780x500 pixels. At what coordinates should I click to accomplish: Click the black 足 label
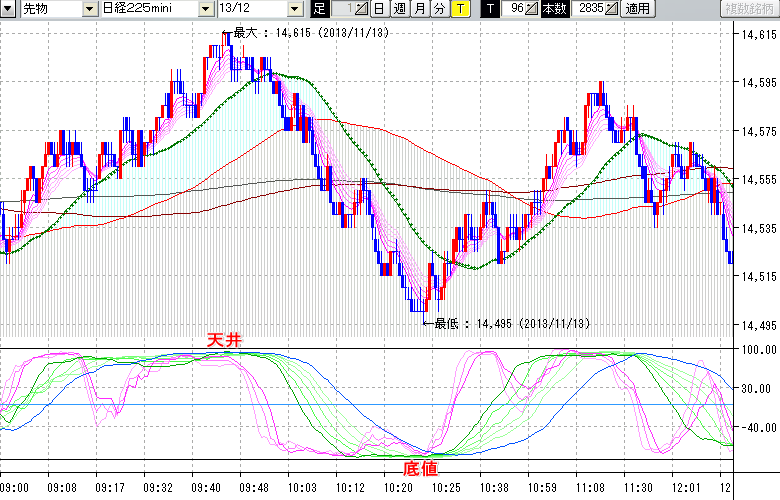(319, 9)
